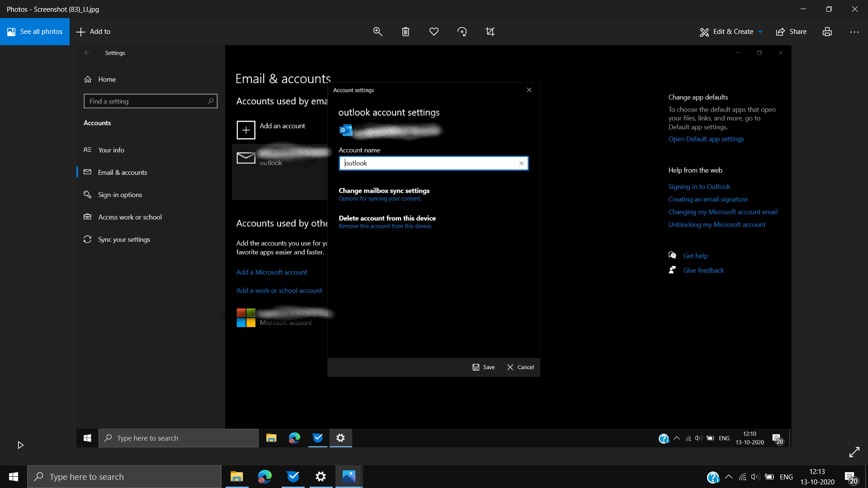Open notification center icon in bottom taskbar
The height and width of the screenshot is (488, 868).
coord(851,477)
